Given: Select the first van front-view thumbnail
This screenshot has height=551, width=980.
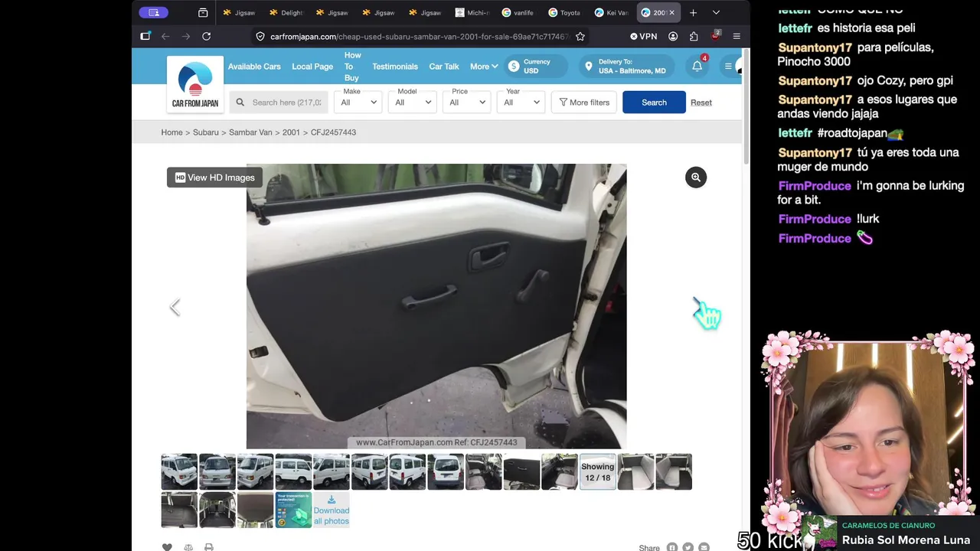Looking at the screenshot, I should tap(179, 471).
